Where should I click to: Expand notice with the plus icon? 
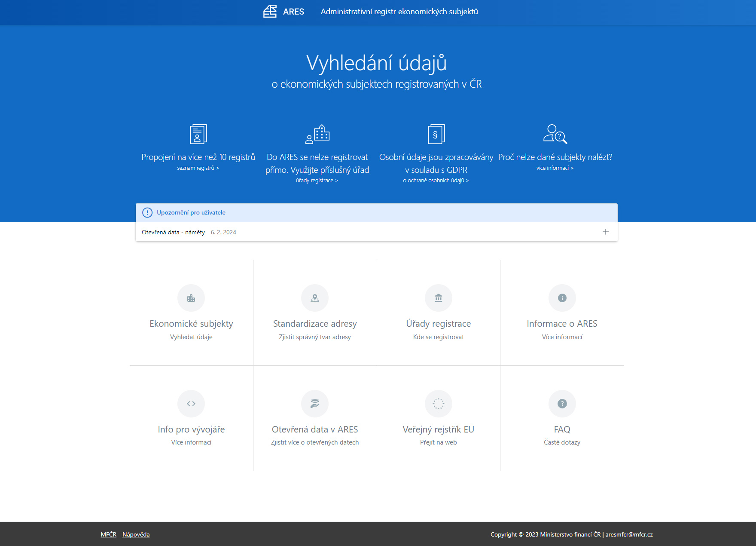606,232
